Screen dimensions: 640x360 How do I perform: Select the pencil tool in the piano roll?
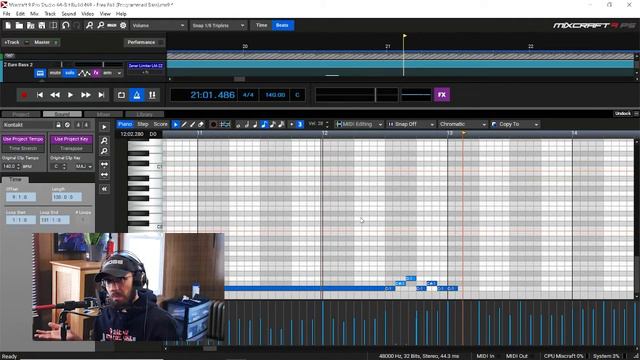184,124
